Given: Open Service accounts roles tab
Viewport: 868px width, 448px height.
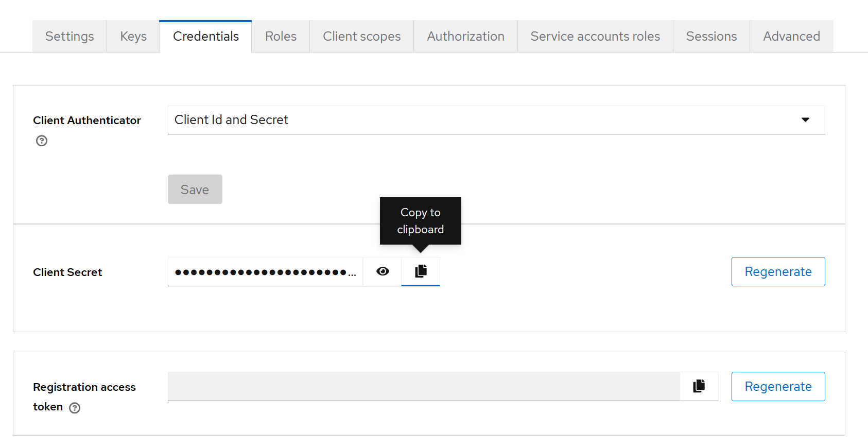Looking at the screenshot, I should pos(595,37).
